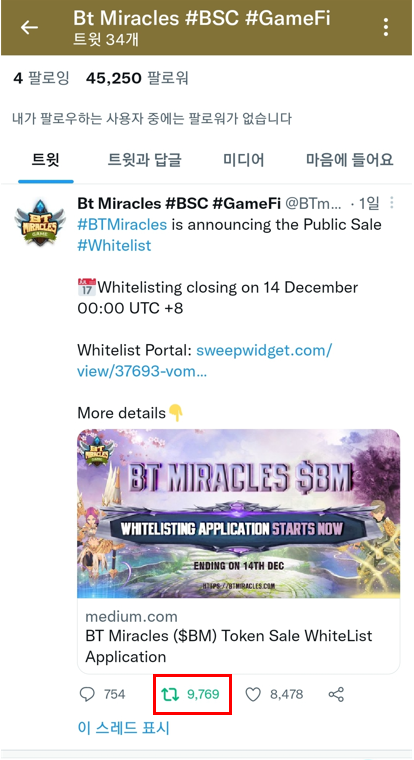Follow the sweepwidget.com whitelist portal link

pyautogui.click(x=204, y=361)
